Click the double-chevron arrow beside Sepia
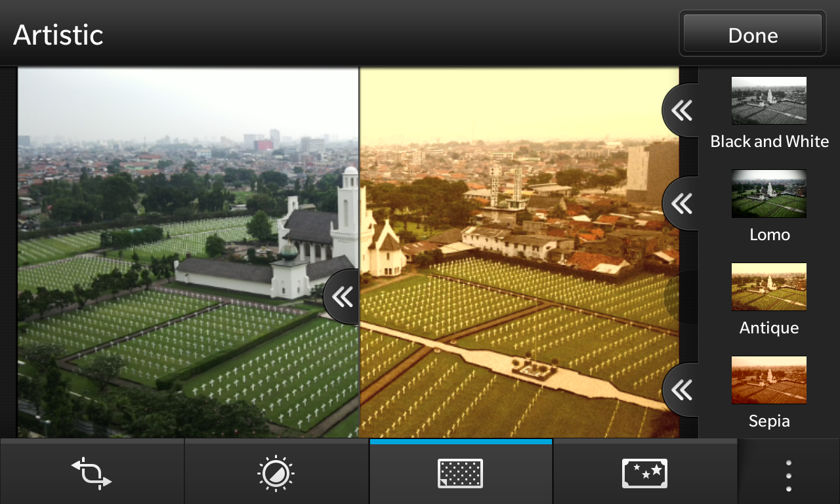The image size is (840, 504). (x=681, y=390)
